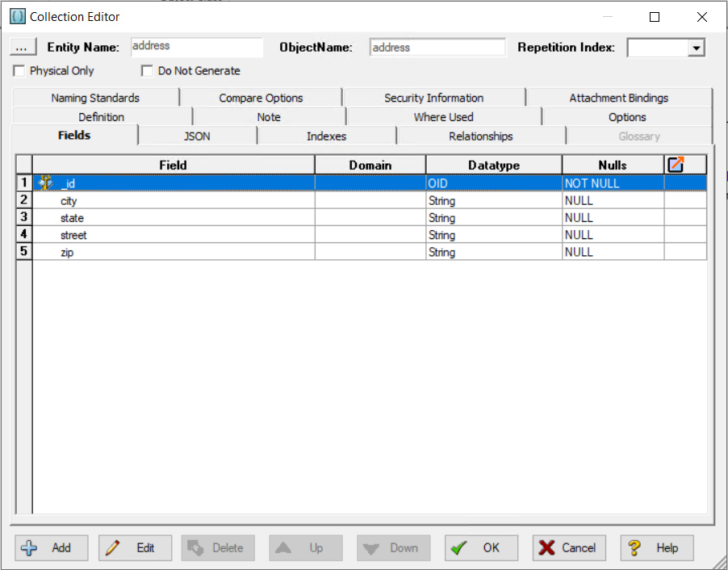Click the Collection Editor title bar icon
This screenshot has width=728, height=570.
tap(18, 17)
